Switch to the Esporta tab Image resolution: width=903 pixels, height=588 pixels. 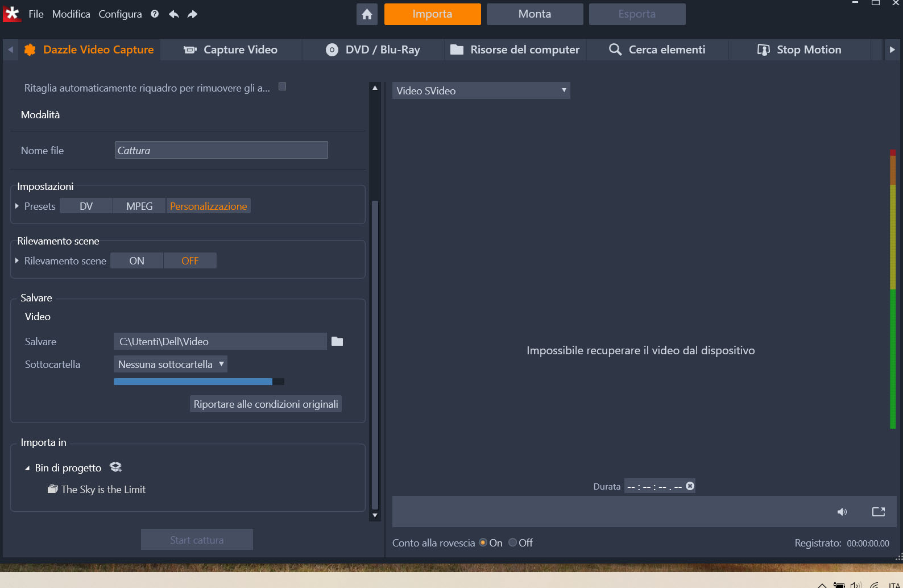[x=637, y=14]
